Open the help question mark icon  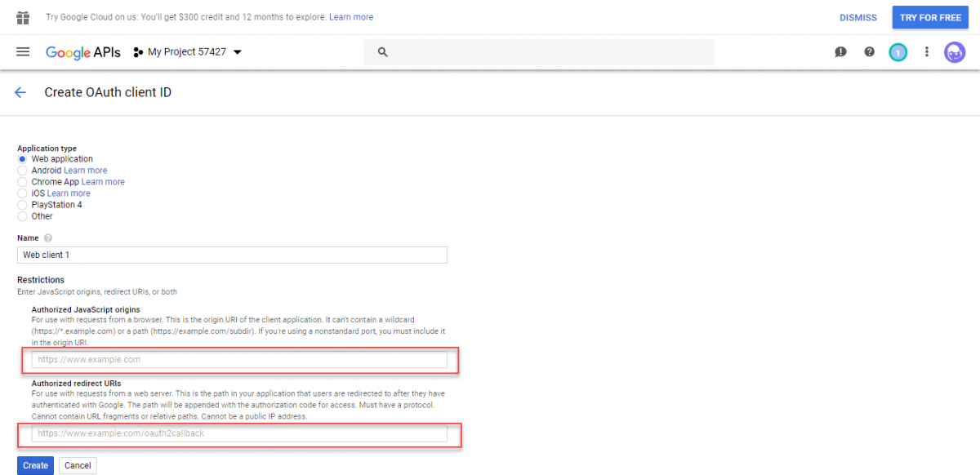[869, 52]
